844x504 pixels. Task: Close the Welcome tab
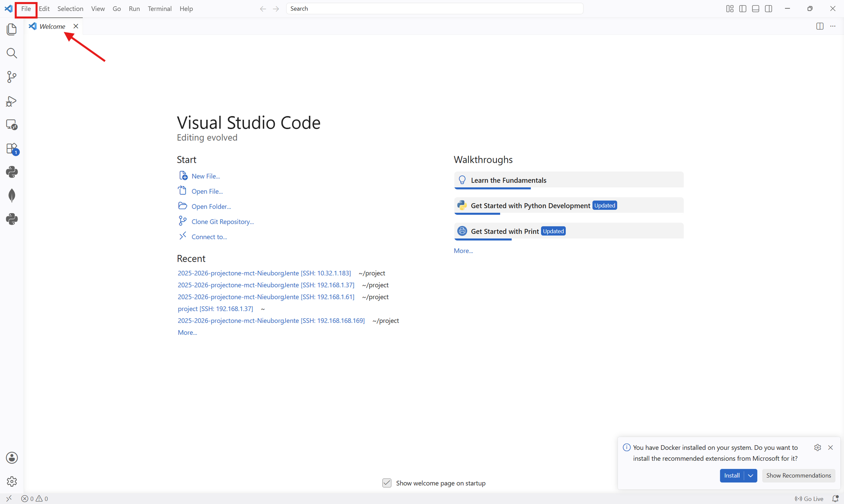tap(76, 26)
